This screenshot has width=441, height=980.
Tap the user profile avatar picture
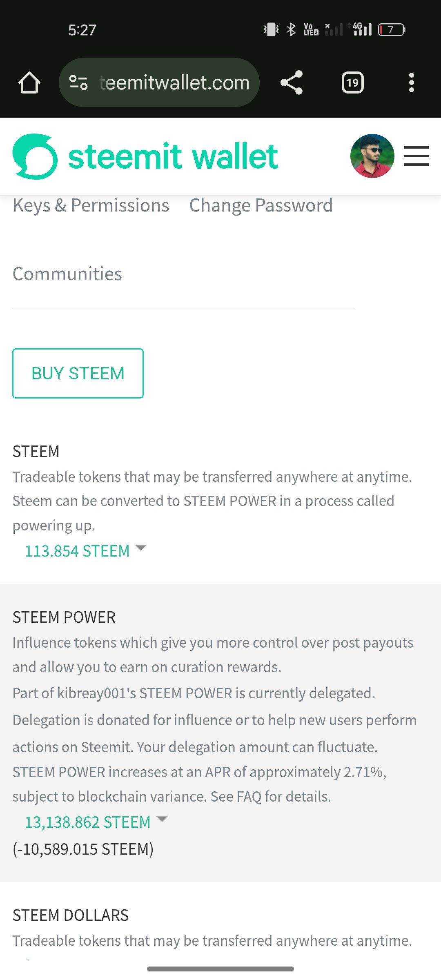click(372, 156)
